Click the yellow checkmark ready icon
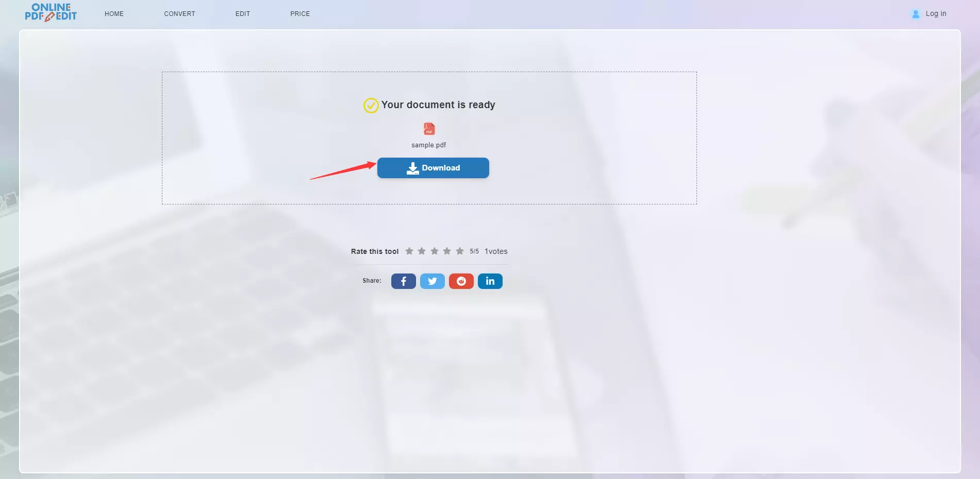This screenshot has width=980, height=479. pos(371,106)
